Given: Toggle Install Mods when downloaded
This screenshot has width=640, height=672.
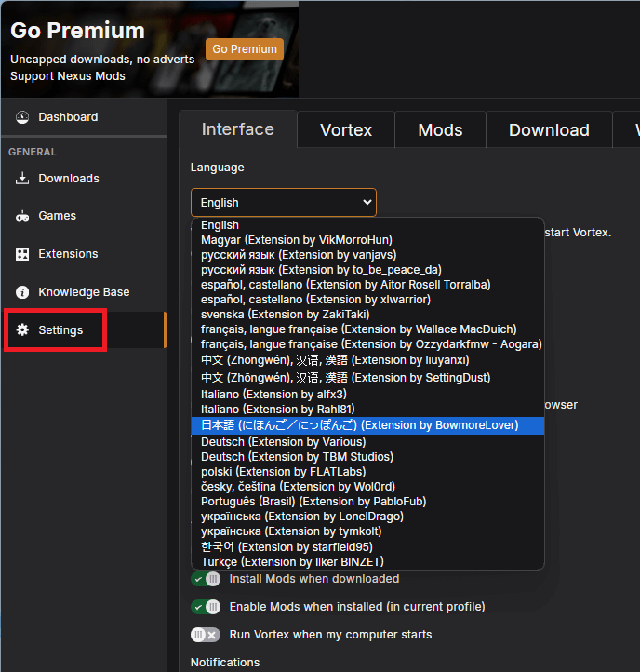Looking at the screenshot, I should tap(206, 579).
